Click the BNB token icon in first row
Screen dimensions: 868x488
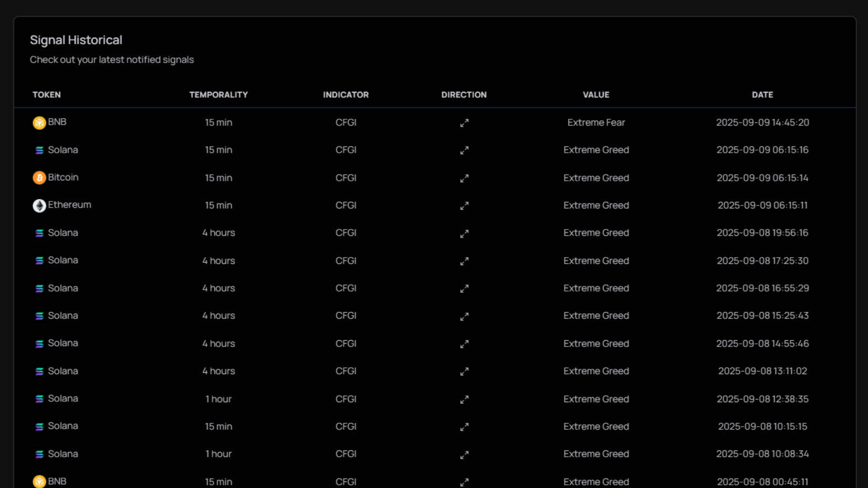(39, 122)
